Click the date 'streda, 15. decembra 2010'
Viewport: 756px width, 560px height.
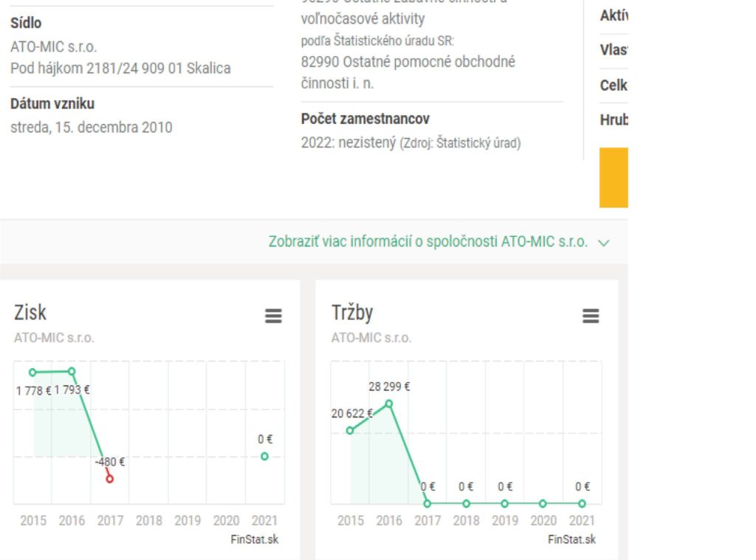(x=91, y=127)
